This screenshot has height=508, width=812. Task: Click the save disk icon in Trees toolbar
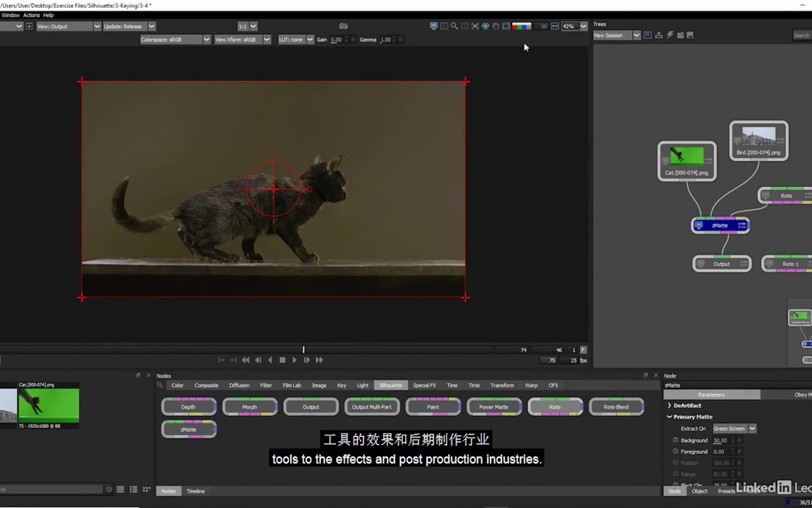coord(690,35)
